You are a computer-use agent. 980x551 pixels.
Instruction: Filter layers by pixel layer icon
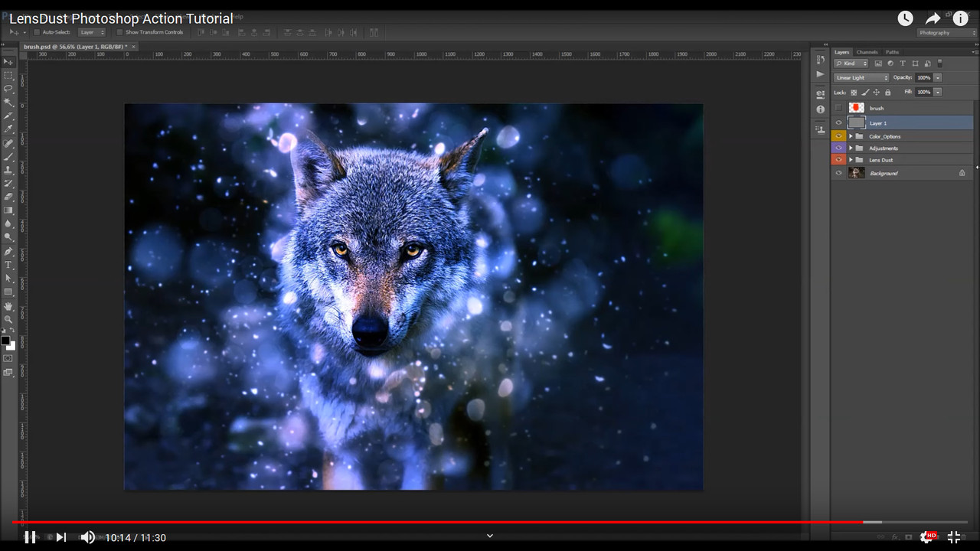878,64
